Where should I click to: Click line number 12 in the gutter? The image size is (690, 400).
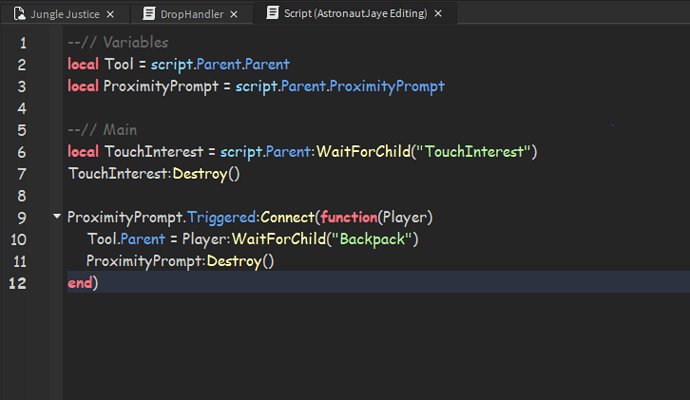pyautogui.click(x=19, y=283)
